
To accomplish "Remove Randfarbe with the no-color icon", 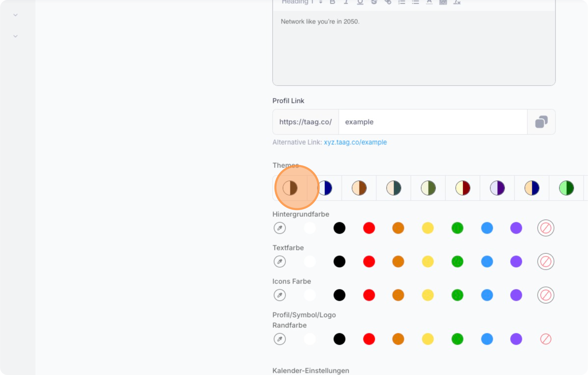I will coord(546,339).
